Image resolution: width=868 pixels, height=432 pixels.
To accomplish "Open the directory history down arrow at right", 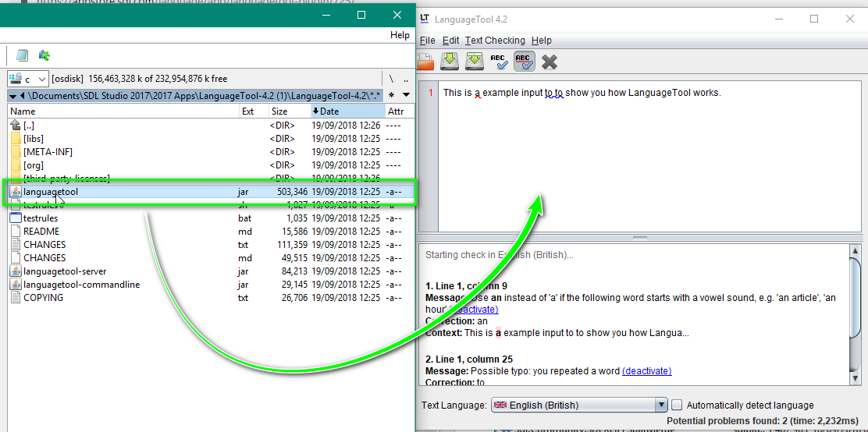I will point(407,94).
